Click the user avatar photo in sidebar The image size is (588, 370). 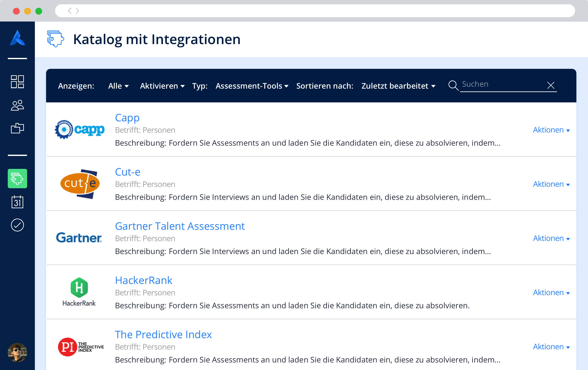coord(17,352)
